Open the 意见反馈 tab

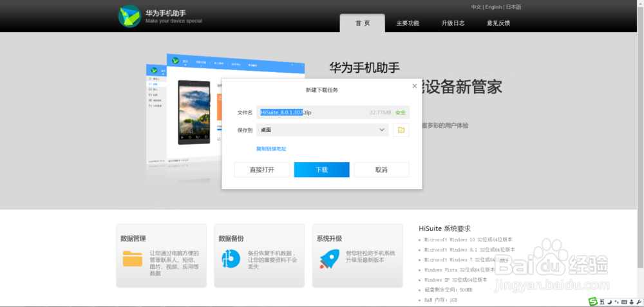pyautogui.click(x=498, y=23)
